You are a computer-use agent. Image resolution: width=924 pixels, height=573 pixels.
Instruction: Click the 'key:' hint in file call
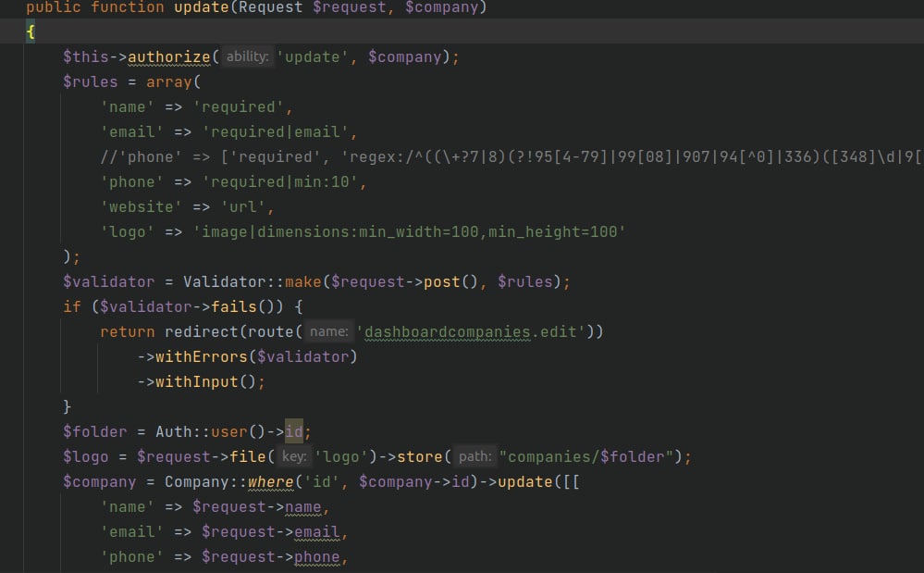pyautogui.click(x=293, y=456)
